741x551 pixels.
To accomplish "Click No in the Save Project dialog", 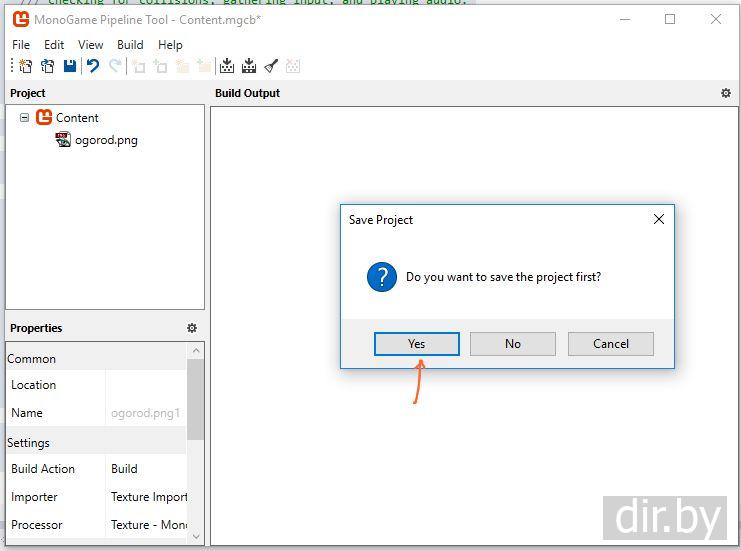I will tap(512, 344).
